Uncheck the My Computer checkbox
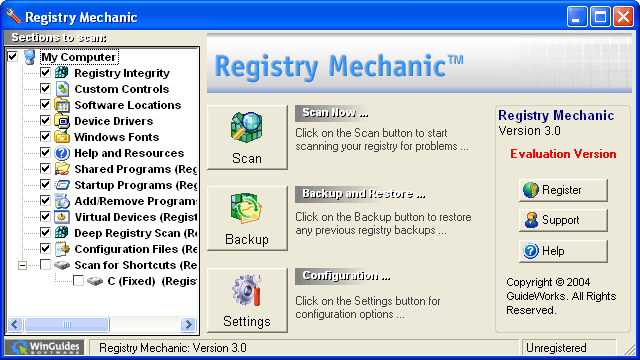The image size is (640, 360). (x=13, y=56)
